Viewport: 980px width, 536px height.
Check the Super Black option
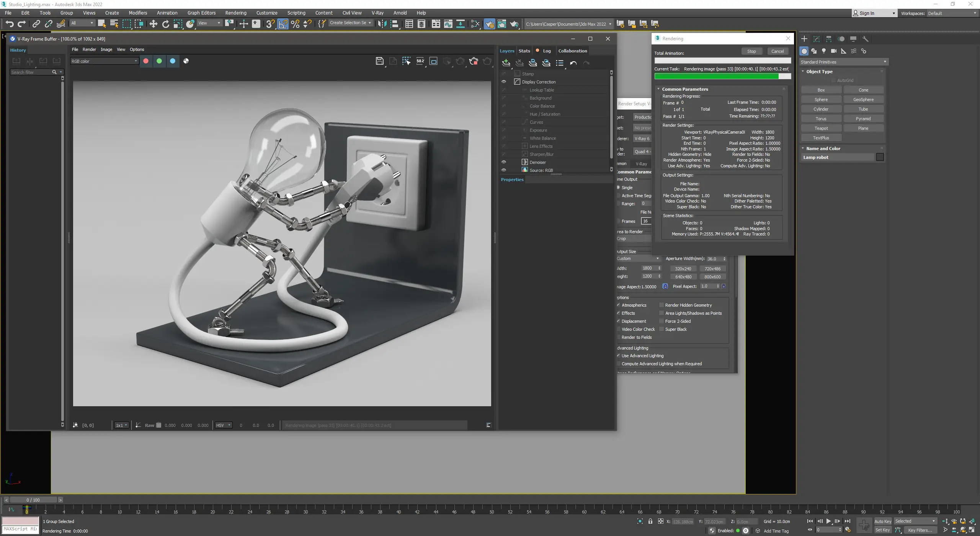pos(661,329)
